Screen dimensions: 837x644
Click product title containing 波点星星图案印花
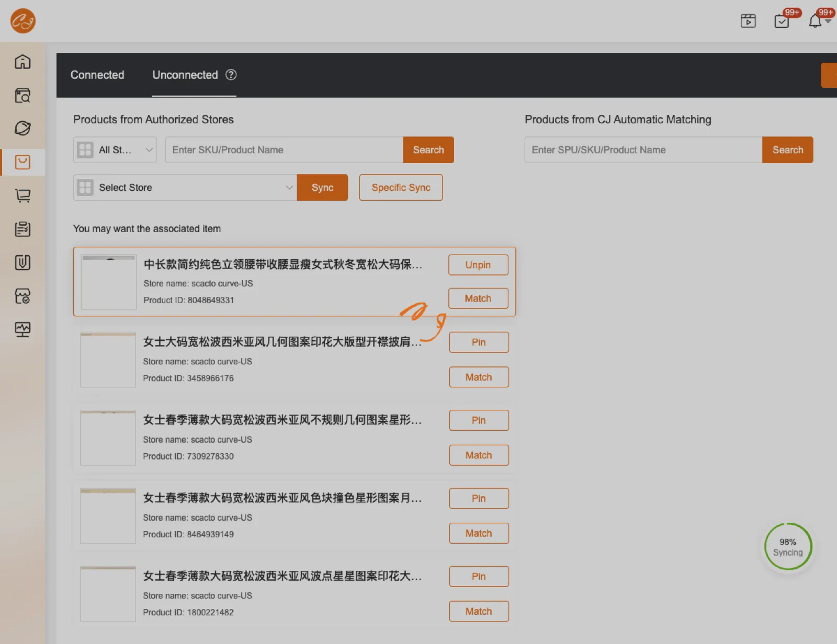282,576
